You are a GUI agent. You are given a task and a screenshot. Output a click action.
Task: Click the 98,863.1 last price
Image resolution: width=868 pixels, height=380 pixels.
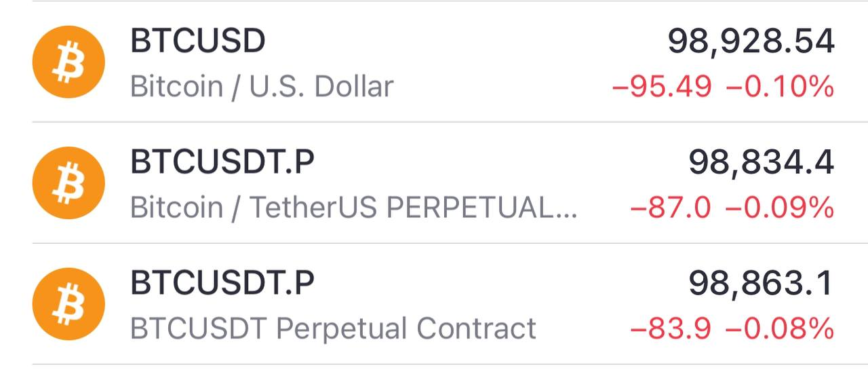(761, 283)
